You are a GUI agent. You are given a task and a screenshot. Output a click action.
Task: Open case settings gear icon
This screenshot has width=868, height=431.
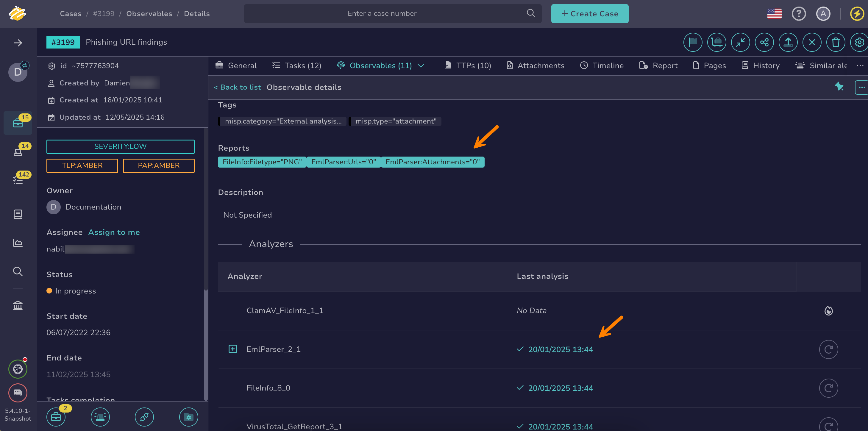(860, 43)
